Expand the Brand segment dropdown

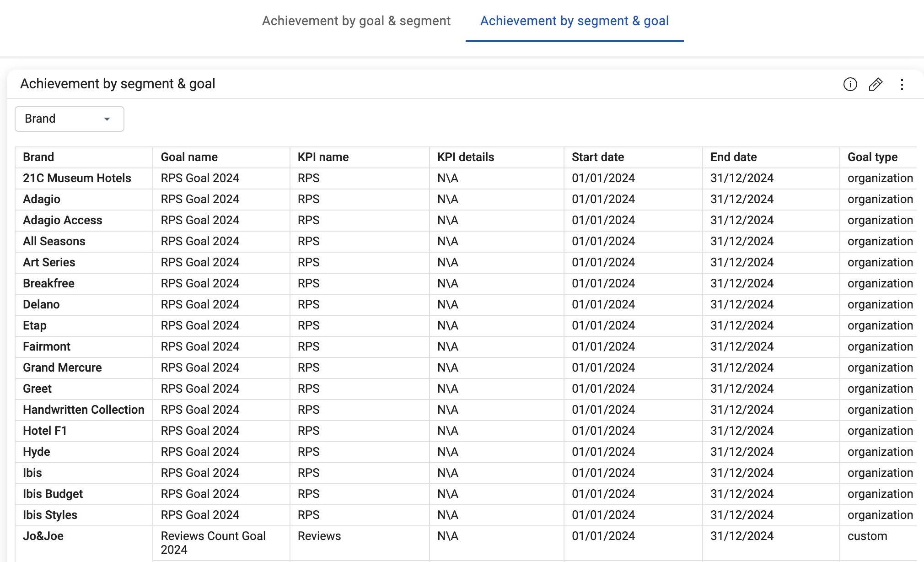[70, 119]
